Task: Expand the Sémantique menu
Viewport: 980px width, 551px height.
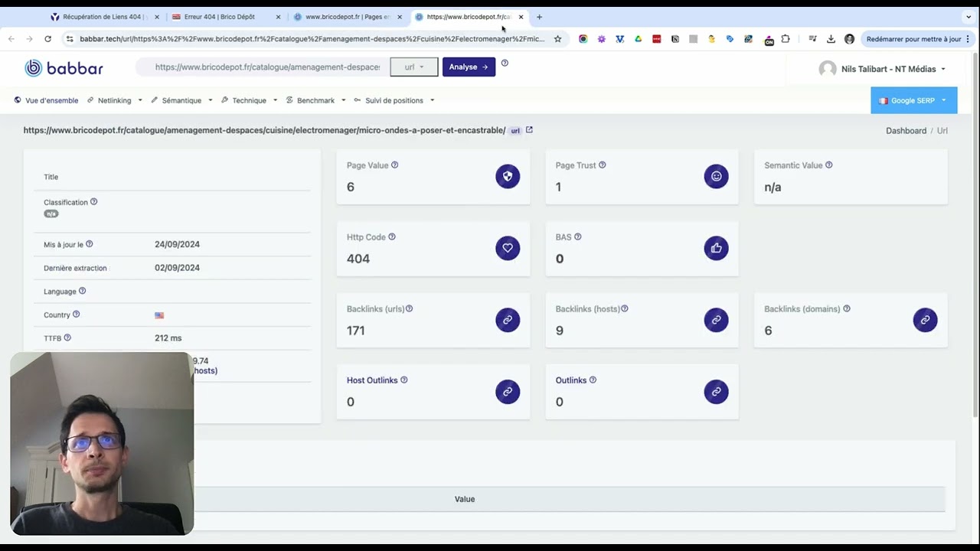Action: click(x=182, y=100)
